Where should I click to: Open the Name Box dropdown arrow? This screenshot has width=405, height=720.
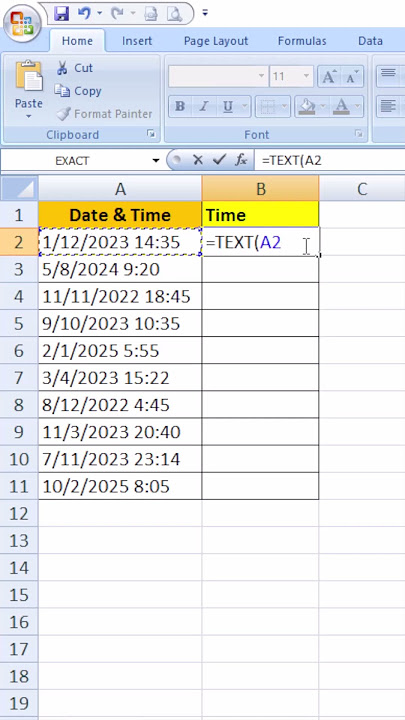pyautogui.click(x=157, y=161)
